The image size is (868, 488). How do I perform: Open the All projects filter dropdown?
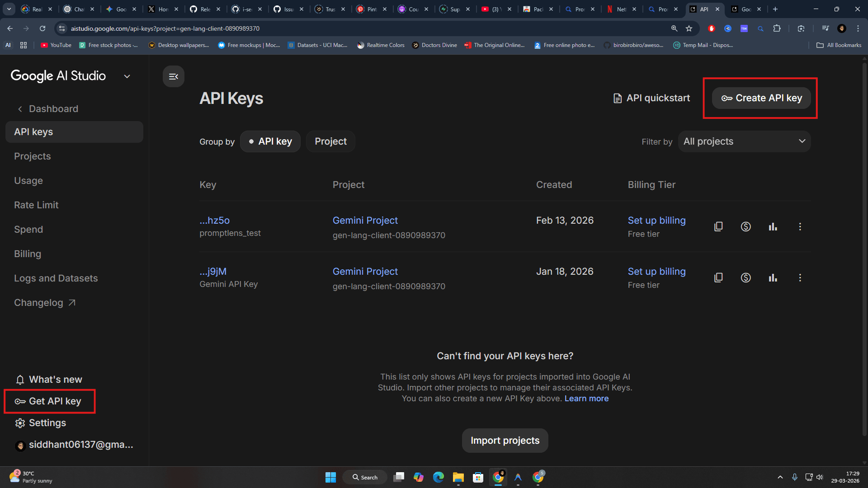(744, 141)
